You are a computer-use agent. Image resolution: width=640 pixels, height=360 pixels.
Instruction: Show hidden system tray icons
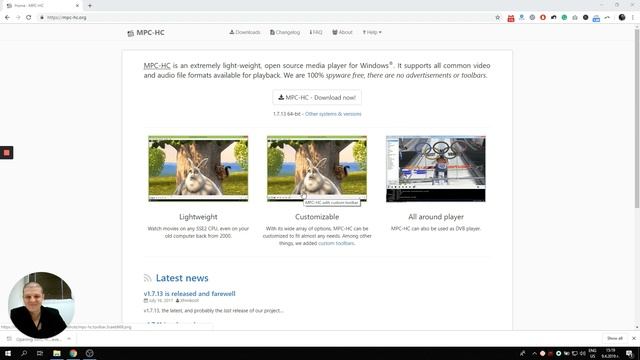(534, 353)
